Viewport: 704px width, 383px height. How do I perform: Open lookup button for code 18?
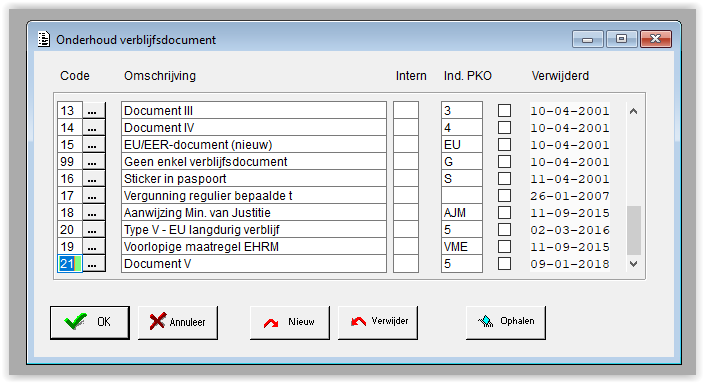(x=93, y=213)
